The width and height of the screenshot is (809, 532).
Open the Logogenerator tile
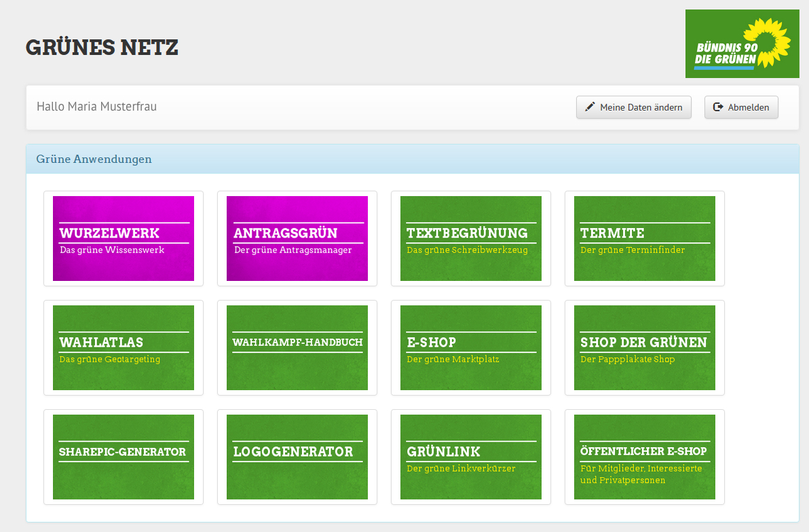297,457
